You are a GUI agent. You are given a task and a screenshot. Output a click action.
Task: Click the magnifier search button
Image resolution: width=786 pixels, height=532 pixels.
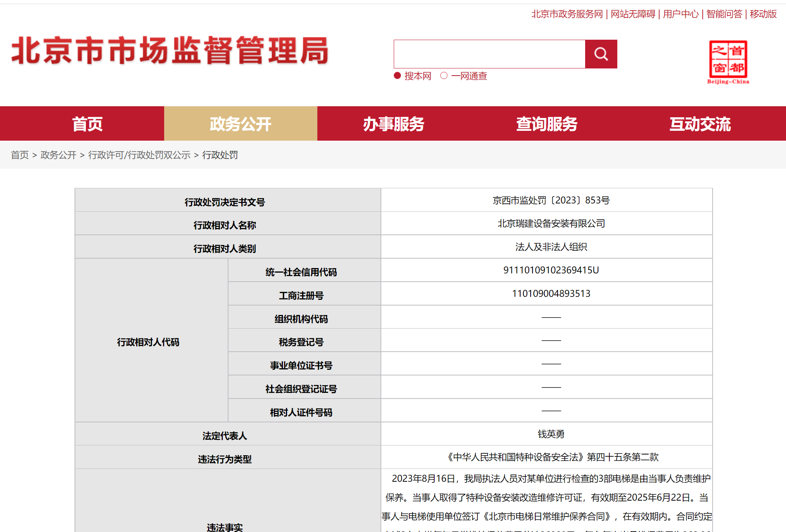[x=601, y=54]
